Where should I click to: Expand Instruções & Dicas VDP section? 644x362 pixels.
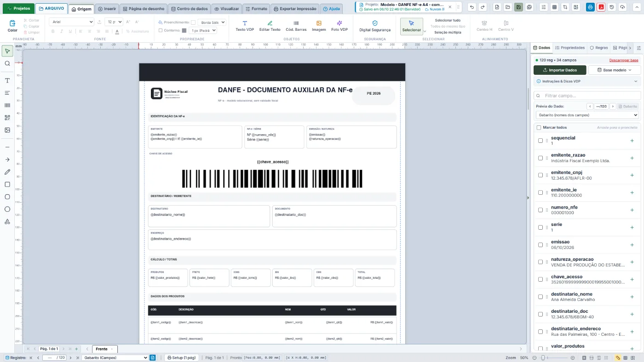click(587, 81)
